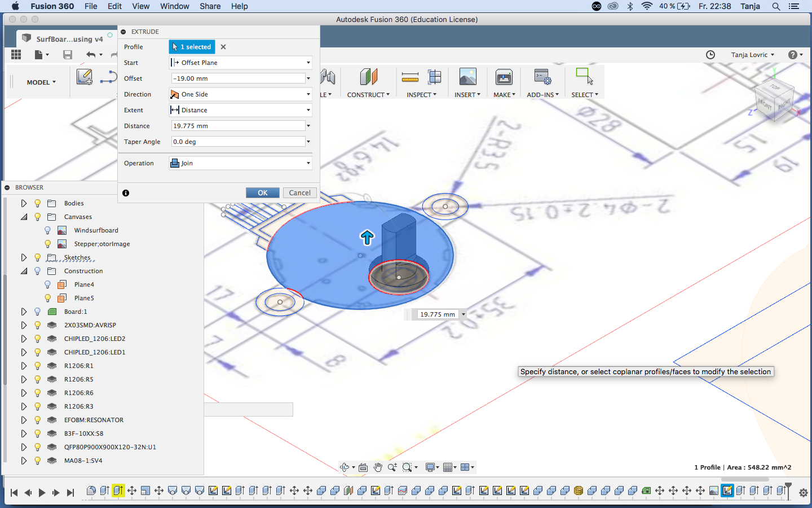Click the Zoom Window magnifier tool
812x508 pixels.
(x=407, y=467)
